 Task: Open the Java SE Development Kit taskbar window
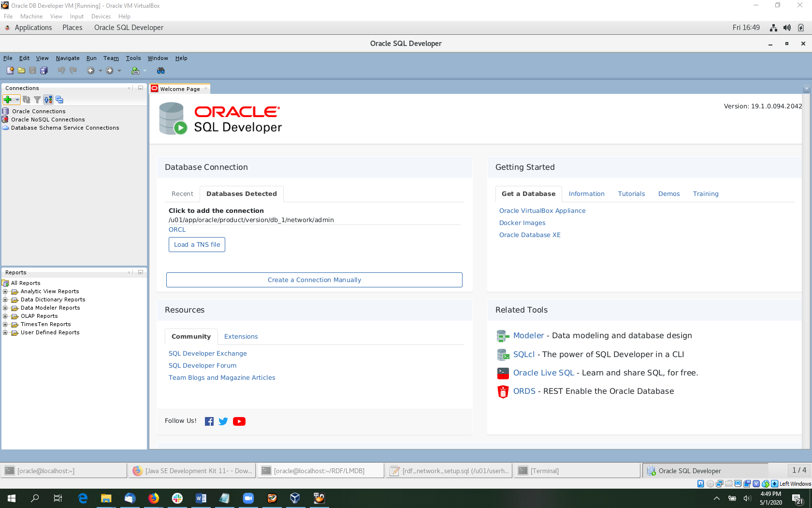pos(193,471)
